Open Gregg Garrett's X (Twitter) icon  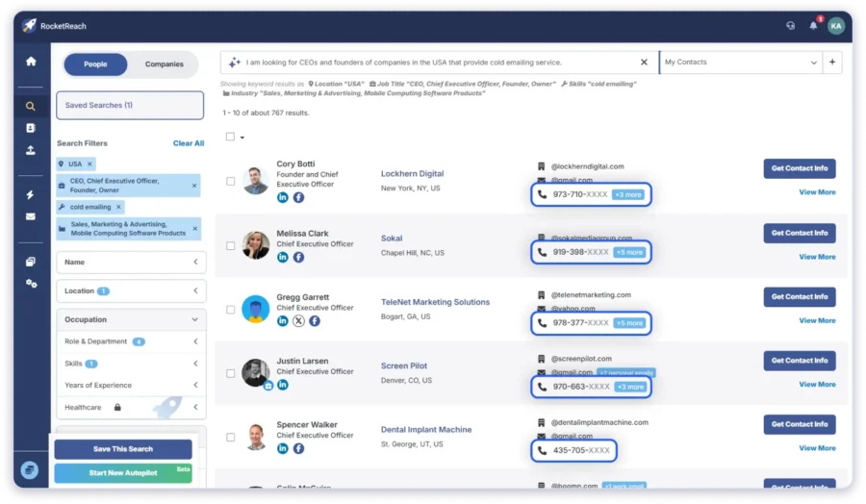pyautogui.click(x=298, y=320)
